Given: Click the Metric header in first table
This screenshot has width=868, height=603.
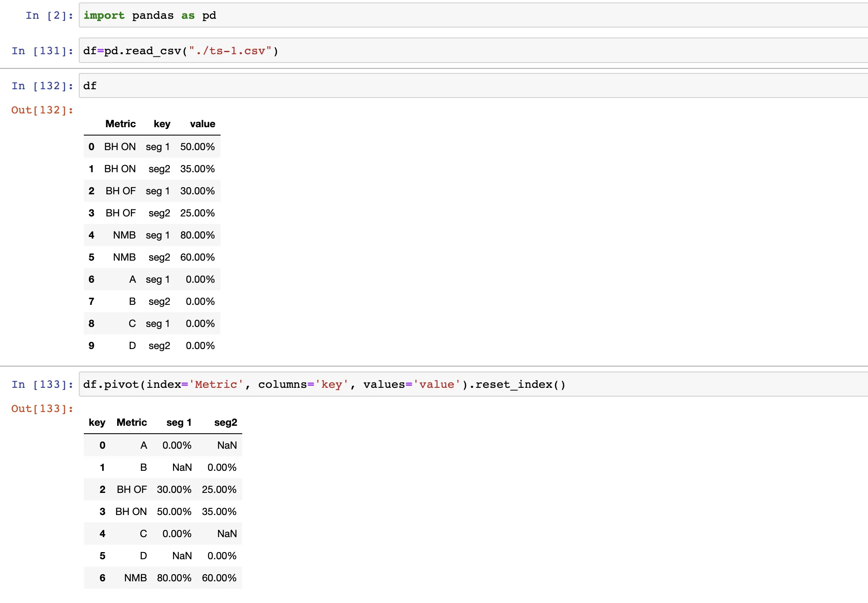Looking at the screenshot, I should point(120,124).
